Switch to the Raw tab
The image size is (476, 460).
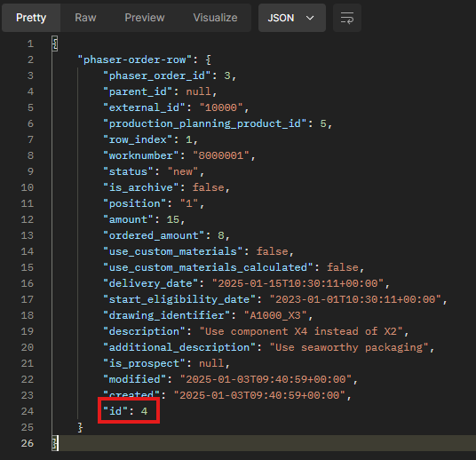[x=85, y=18]
